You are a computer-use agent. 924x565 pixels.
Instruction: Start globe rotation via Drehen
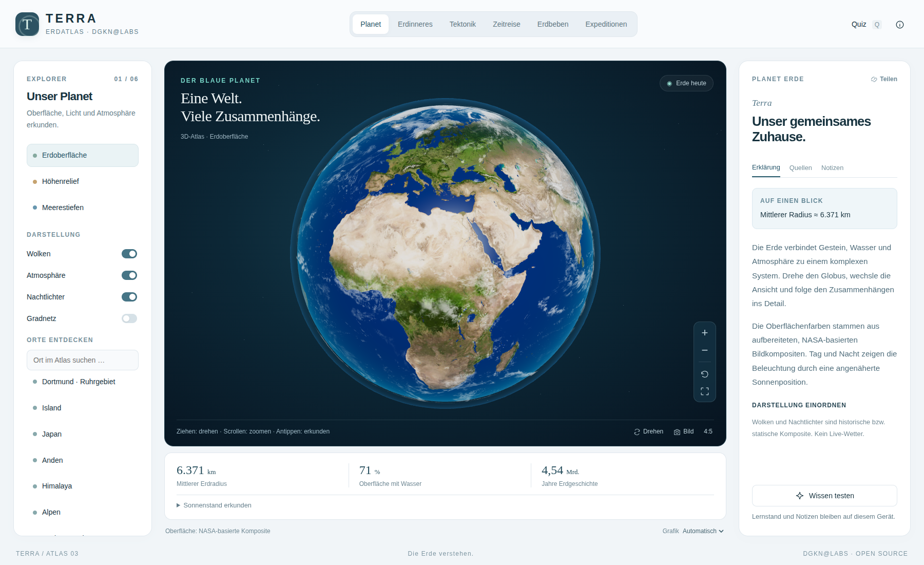649,431
